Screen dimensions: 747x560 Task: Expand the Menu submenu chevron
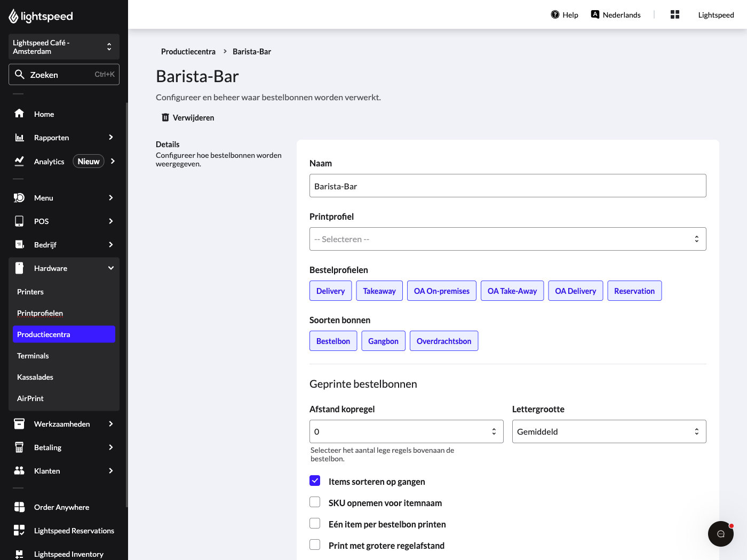click(x=111, y=197)
